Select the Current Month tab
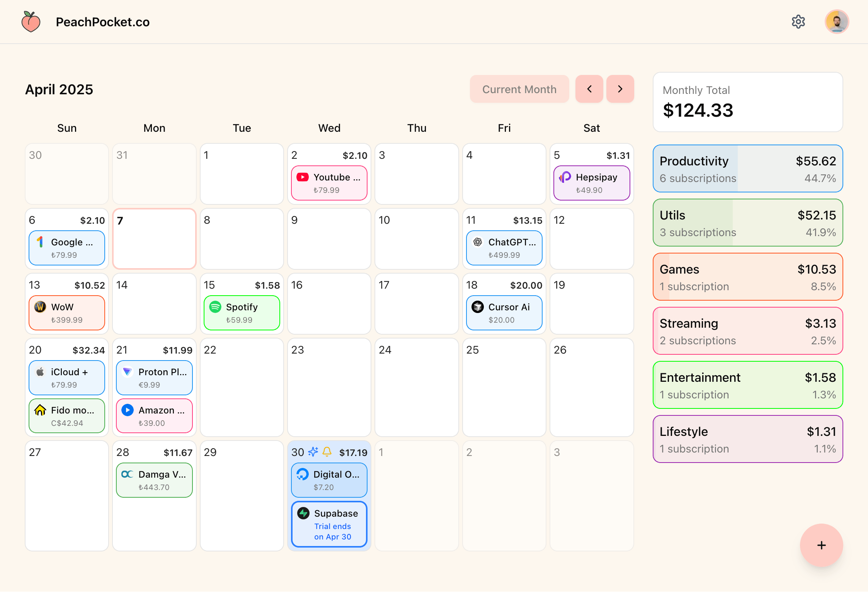868x592 pixels. (x=519, y=89)
